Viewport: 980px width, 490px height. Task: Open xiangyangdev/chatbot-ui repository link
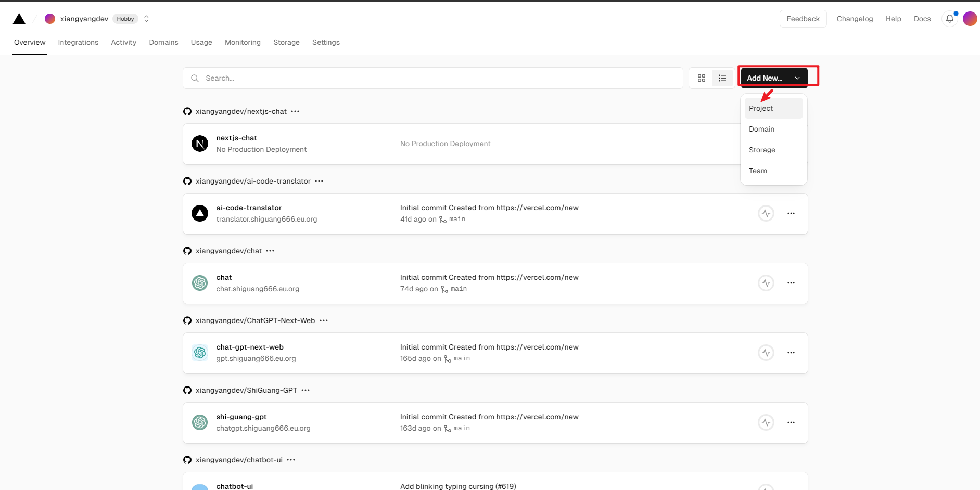click(x=239, y=460)
